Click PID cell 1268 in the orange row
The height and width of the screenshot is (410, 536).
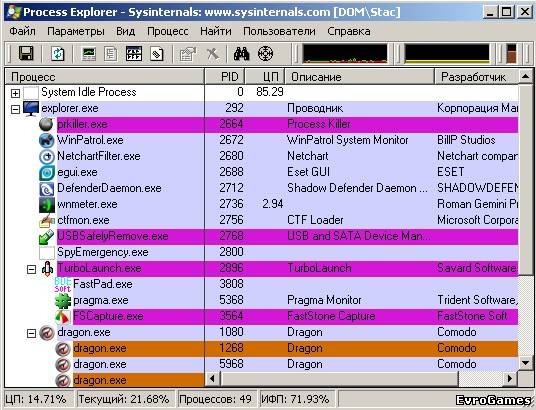pyautogui.click(x=231, y=348)
